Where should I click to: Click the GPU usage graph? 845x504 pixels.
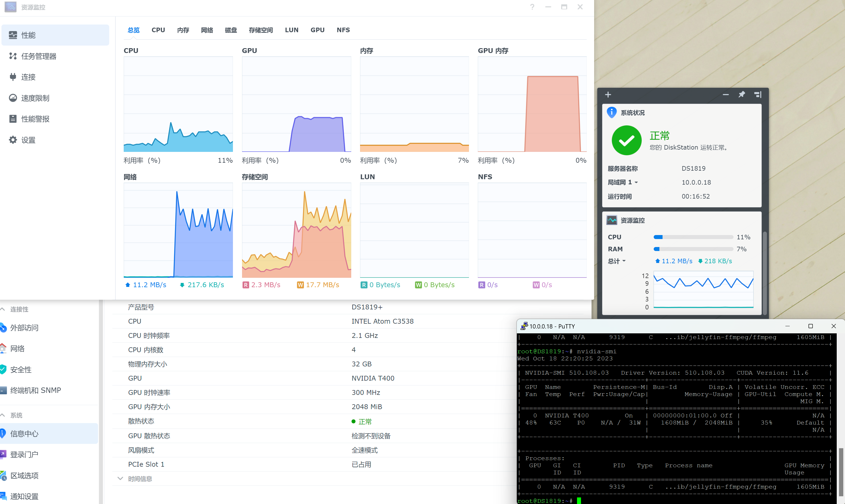pyautogui.click(x=296, y=104)
